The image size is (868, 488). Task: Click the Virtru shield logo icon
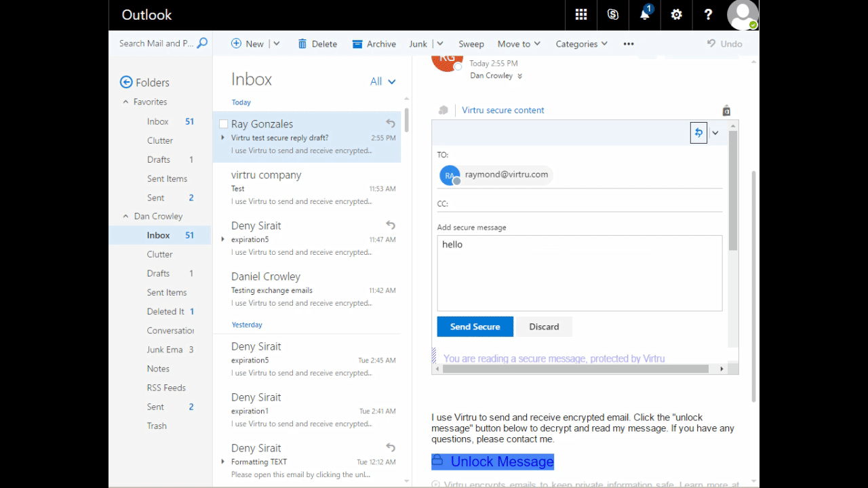click(443, 110)
